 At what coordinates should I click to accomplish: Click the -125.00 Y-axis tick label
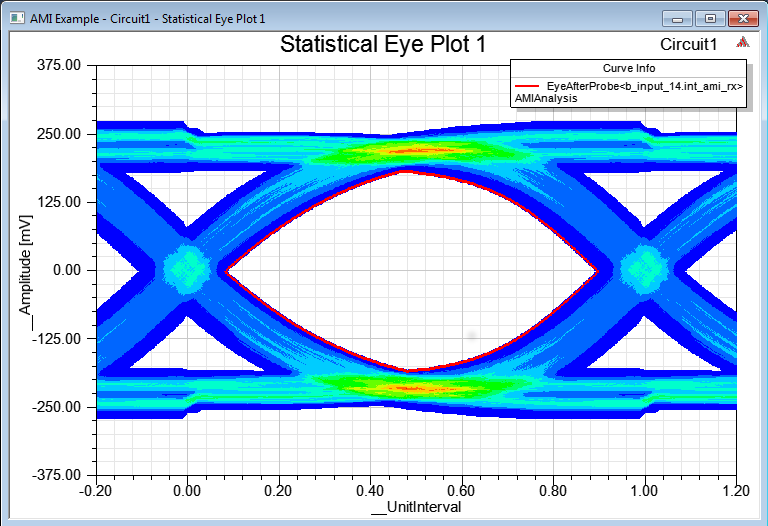coord(56,338)
